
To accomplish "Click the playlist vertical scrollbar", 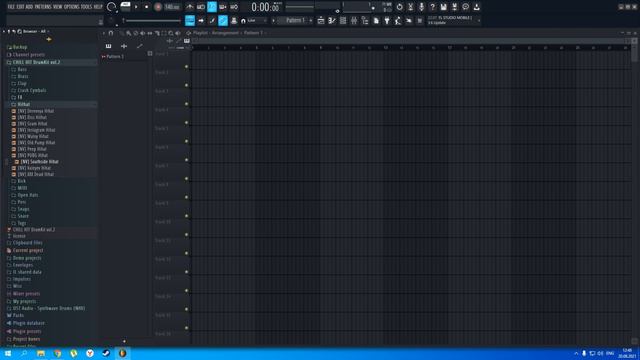I will point(634,51).
